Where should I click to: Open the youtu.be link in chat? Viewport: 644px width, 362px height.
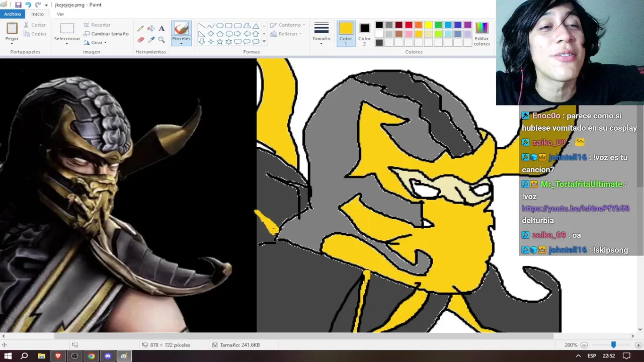pyautogui.click(x=576, y=208)
